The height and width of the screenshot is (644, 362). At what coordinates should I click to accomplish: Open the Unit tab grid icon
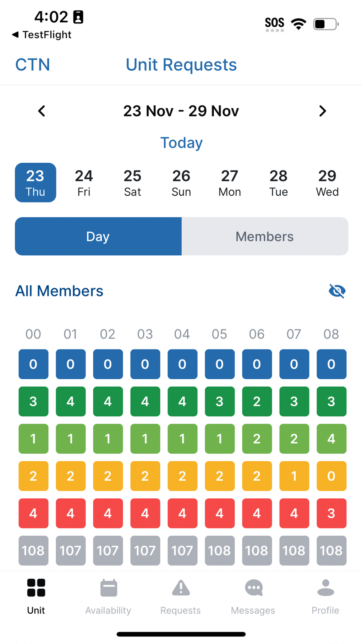[x=36, y=588]
